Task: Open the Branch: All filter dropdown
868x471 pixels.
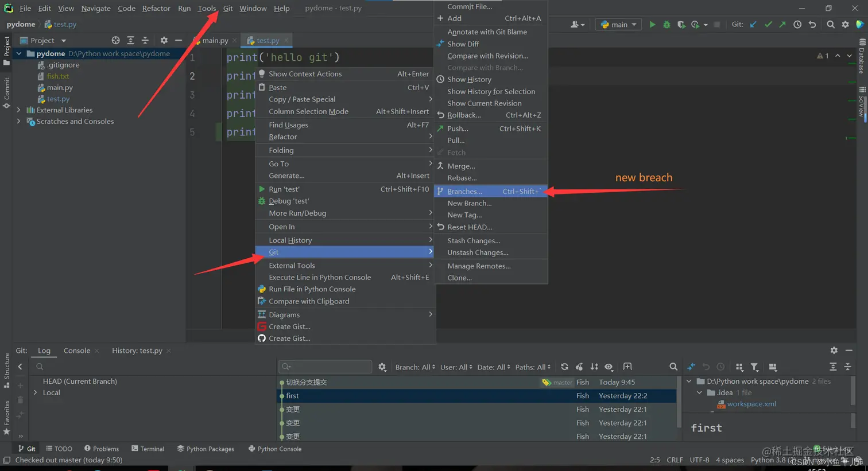Action: click(x=415, y=367)
